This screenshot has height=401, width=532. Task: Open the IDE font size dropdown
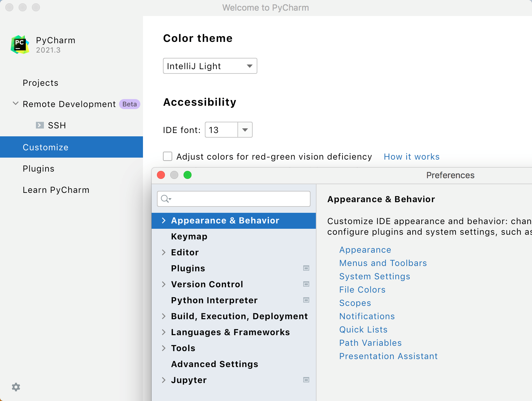coord(245,130)
